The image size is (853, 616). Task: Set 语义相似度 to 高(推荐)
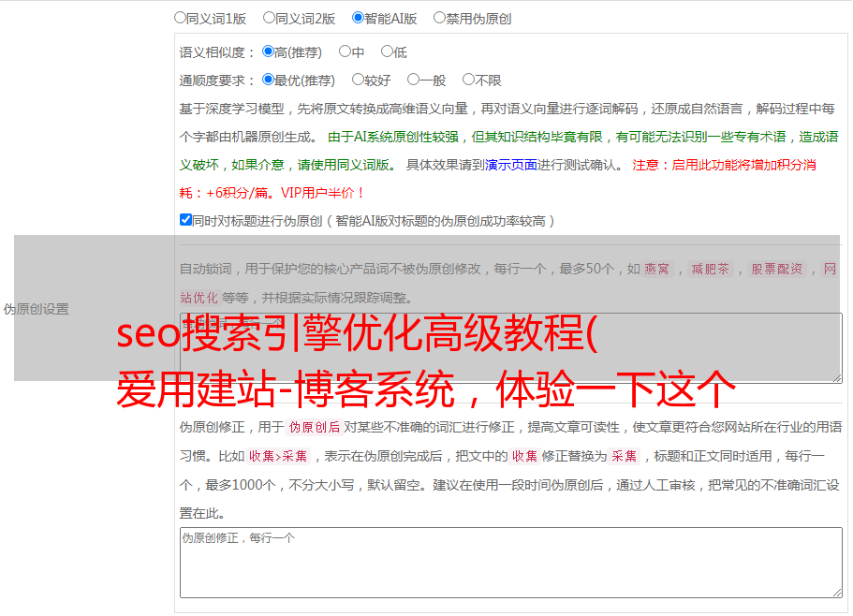pos(268,51)
